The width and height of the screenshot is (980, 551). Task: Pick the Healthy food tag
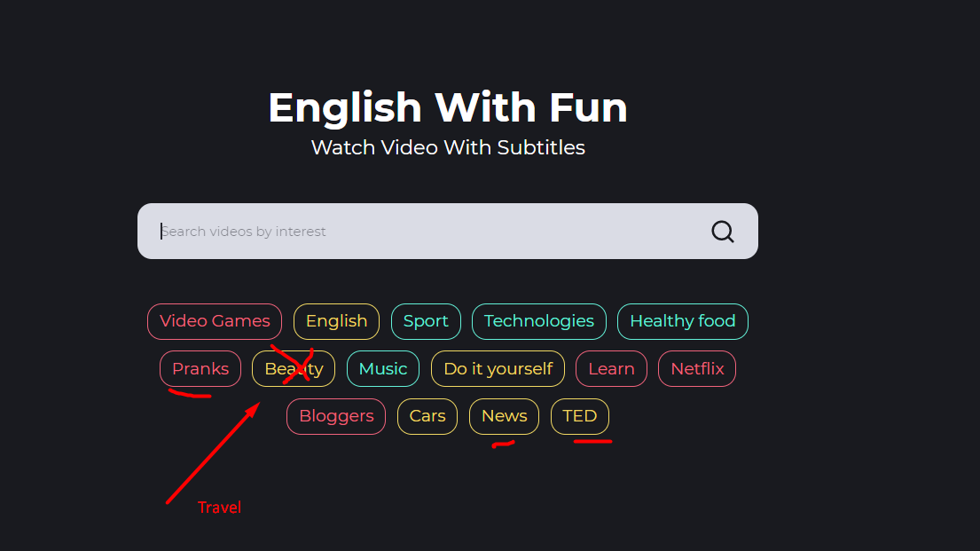[683, 321]
